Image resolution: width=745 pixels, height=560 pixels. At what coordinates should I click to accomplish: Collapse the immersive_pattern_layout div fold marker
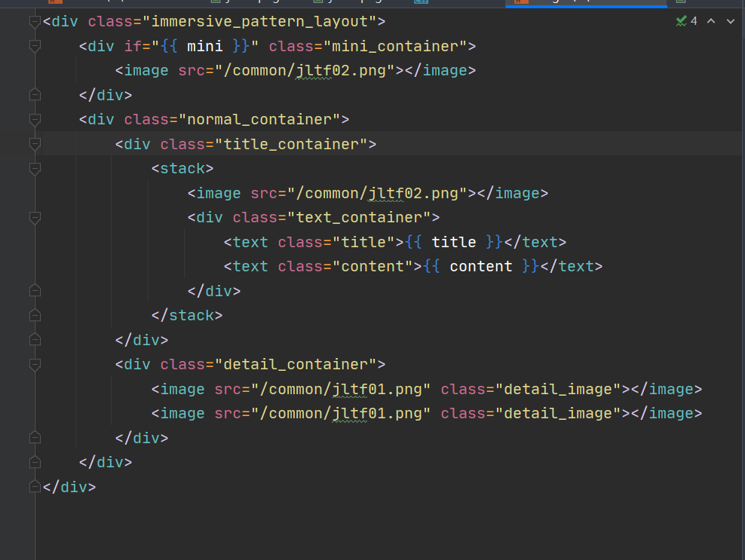pyautogui.click(x=34, y=22)
